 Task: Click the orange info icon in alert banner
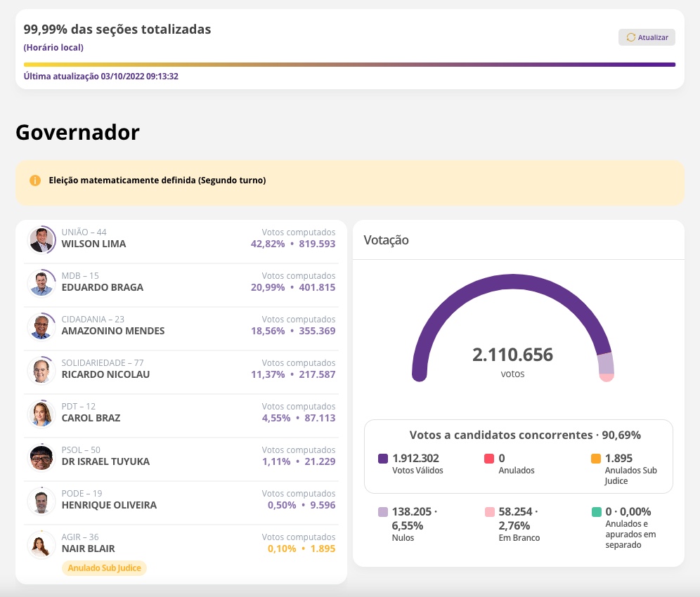pos(35,181)
